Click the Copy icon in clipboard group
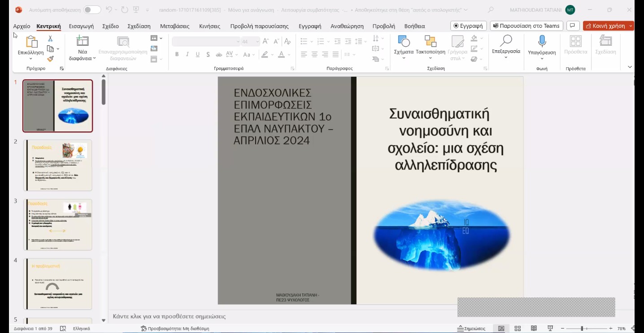Image resolution: width=644 pixels, height=333 pixels. tap(50, 49)
